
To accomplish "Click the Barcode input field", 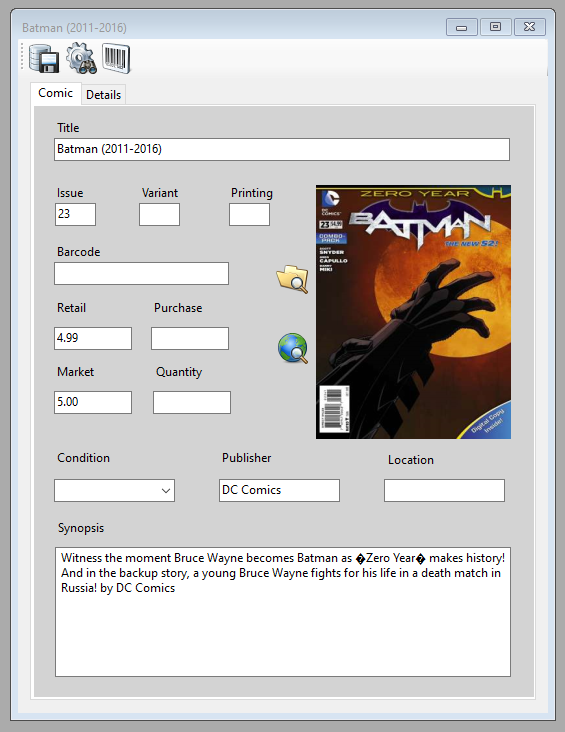I will [141, 273].
